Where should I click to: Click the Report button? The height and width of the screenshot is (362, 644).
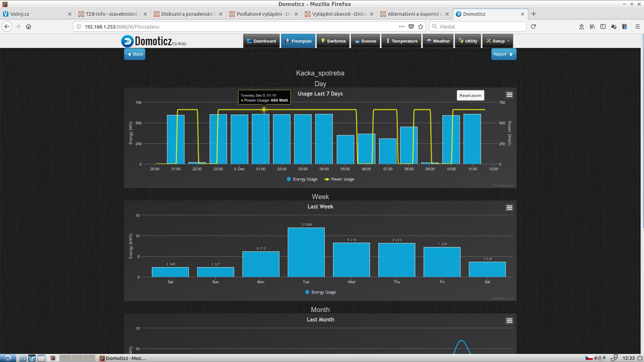pos(503,54)
